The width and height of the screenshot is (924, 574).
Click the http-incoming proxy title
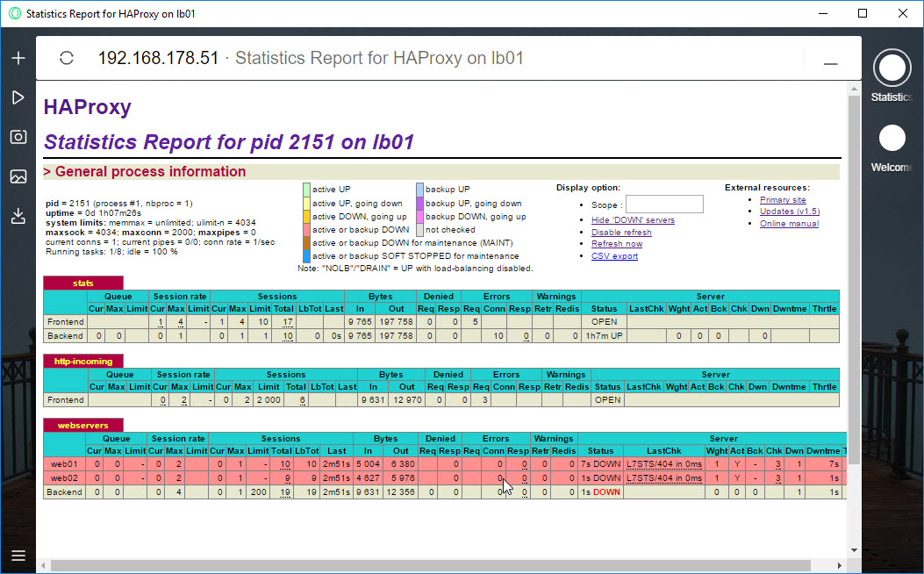tap(83, 362)
